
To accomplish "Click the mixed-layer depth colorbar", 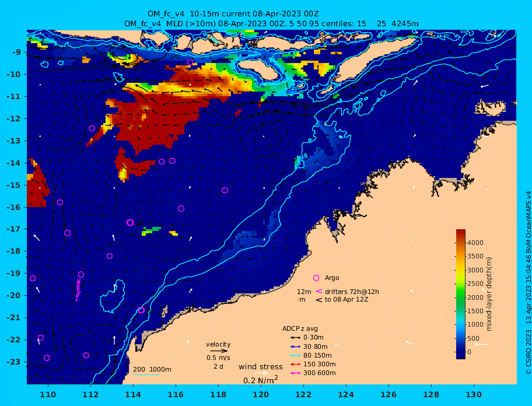I will tap(461, 294).
